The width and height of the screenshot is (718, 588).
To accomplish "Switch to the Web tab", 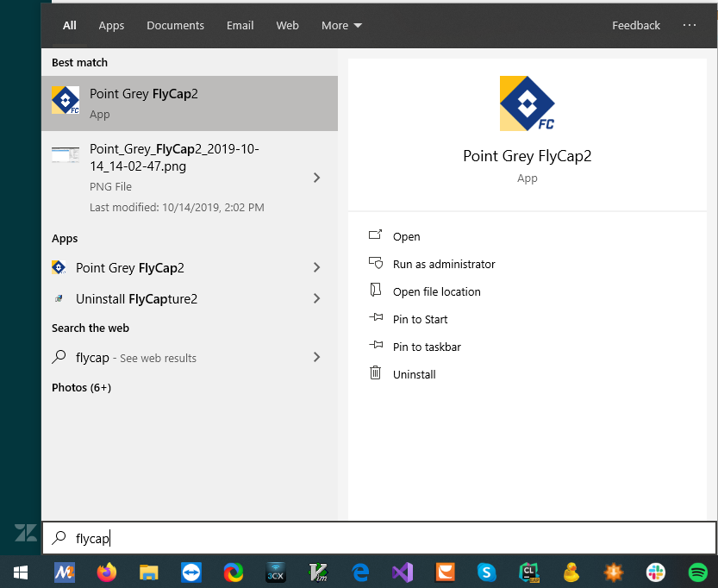I will pos(287,25).
